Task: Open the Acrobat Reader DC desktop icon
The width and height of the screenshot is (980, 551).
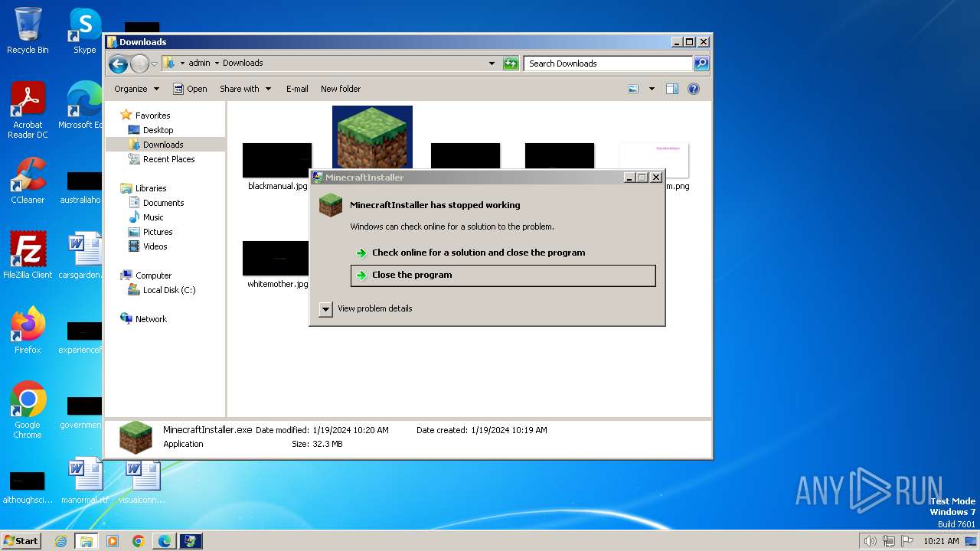Action: 28,110
